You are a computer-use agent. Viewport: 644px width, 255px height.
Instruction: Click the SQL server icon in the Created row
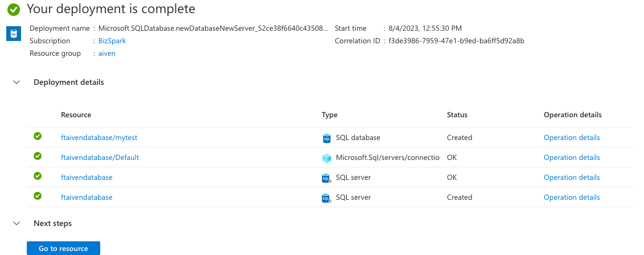(326, 198)
